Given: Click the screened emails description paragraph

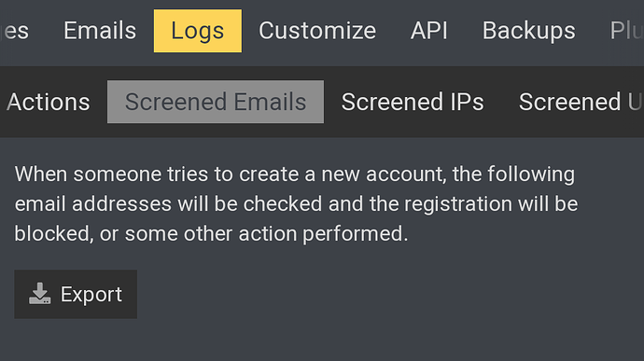Looking at the screenshot, I should pos(296,204).
